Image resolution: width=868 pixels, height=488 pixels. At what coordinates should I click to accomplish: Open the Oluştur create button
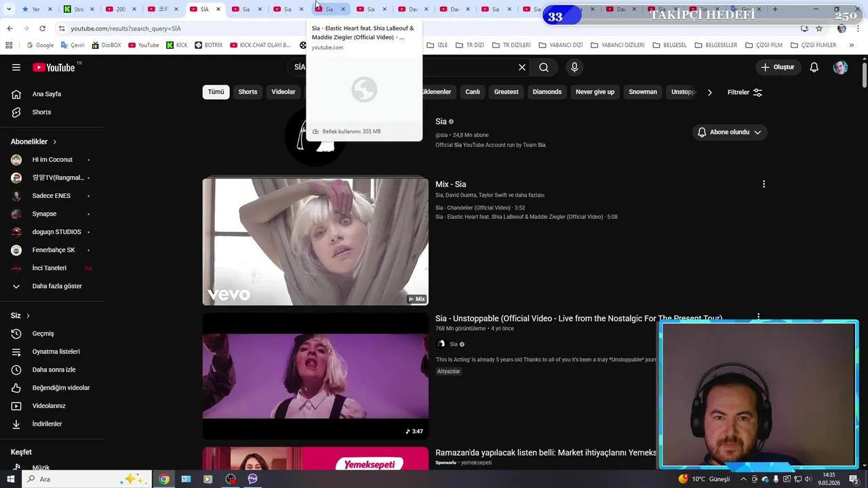777,67
